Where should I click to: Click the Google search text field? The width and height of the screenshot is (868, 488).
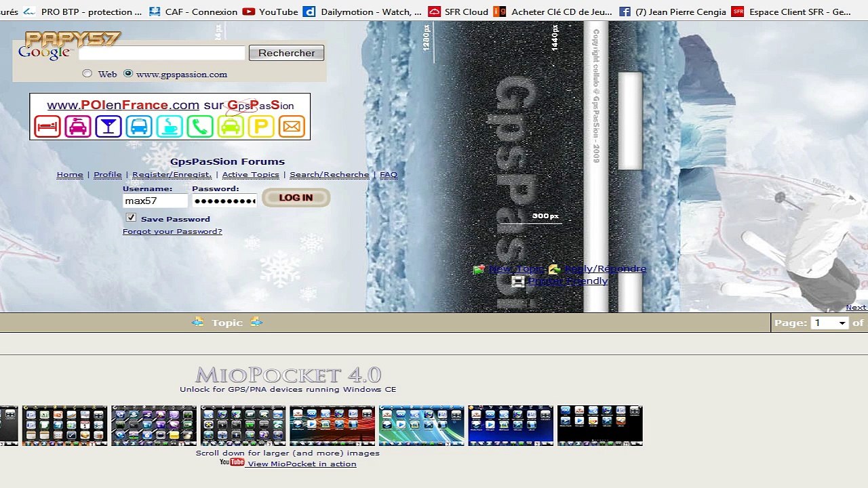(x=162, y=53)
